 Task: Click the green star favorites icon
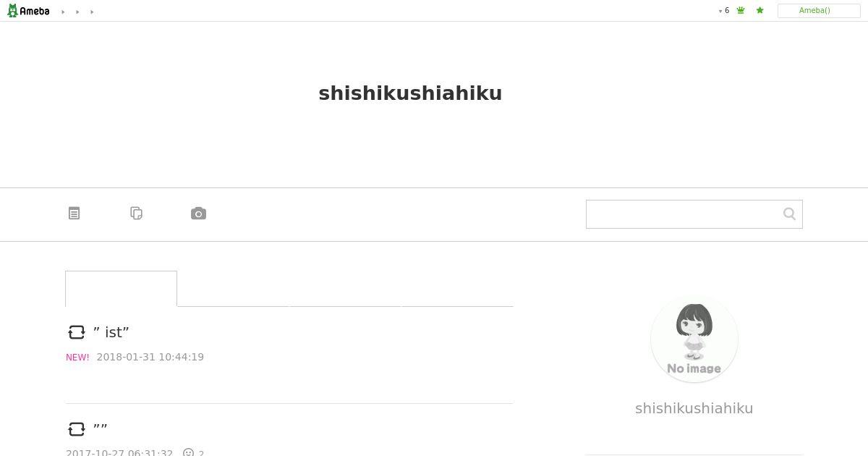coord(759,11)
